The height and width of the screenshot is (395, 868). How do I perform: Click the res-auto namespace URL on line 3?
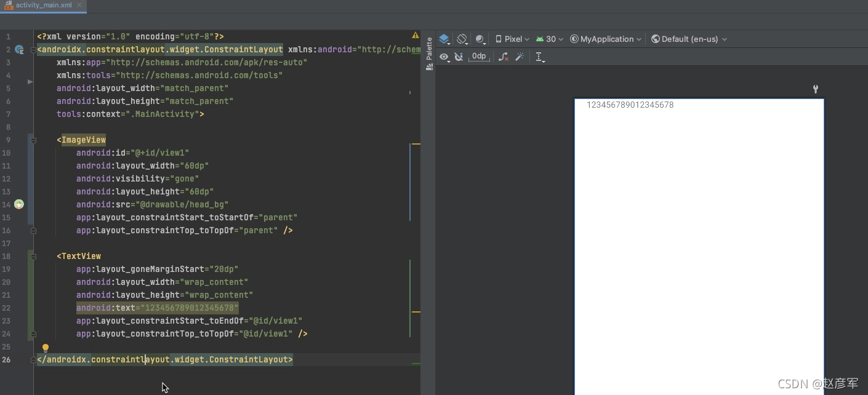(x=206, y=62)
